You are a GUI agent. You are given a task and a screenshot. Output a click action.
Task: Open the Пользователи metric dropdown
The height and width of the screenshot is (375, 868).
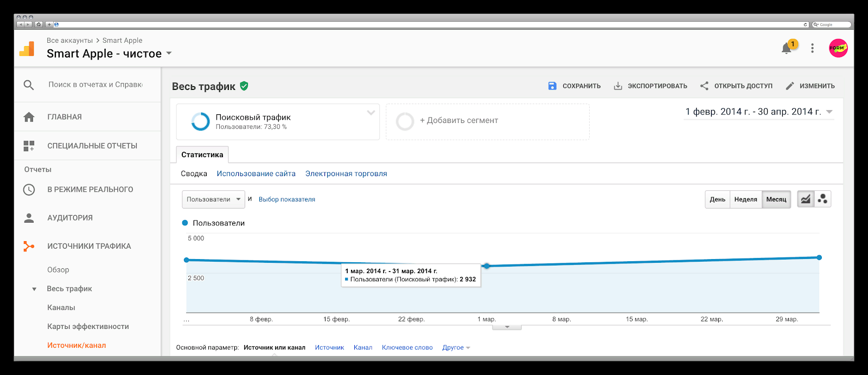(x=213, y=199)
